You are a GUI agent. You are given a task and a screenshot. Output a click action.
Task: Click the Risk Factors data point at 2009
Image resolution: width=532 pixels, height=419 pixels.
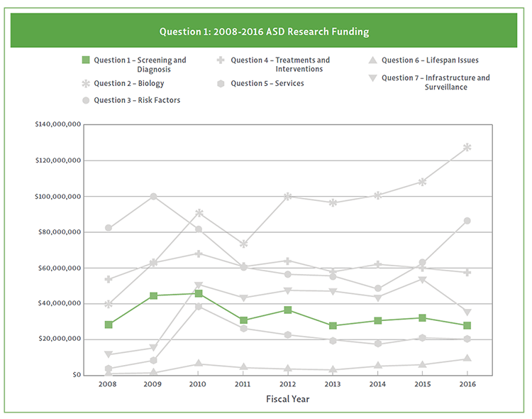(154, 196)
